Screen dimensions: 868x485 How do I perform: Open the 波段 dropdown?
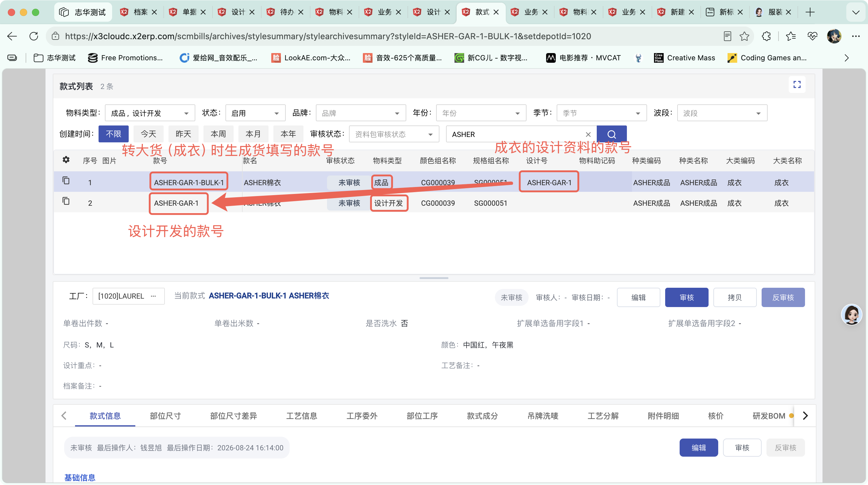tap(722, 113)
